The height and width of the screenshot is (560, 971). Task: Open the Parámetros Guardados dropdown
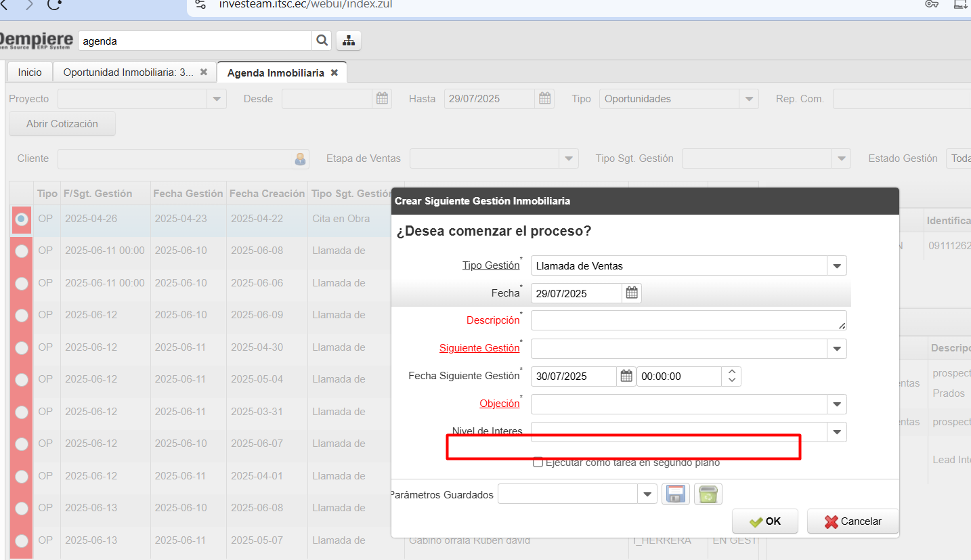coord(647,494)
